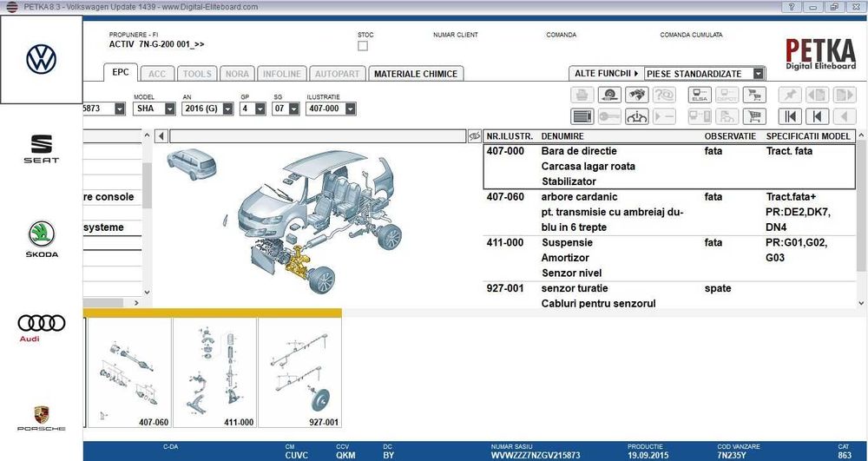
Task: Select the ACC tab
Action: (157, 74)
